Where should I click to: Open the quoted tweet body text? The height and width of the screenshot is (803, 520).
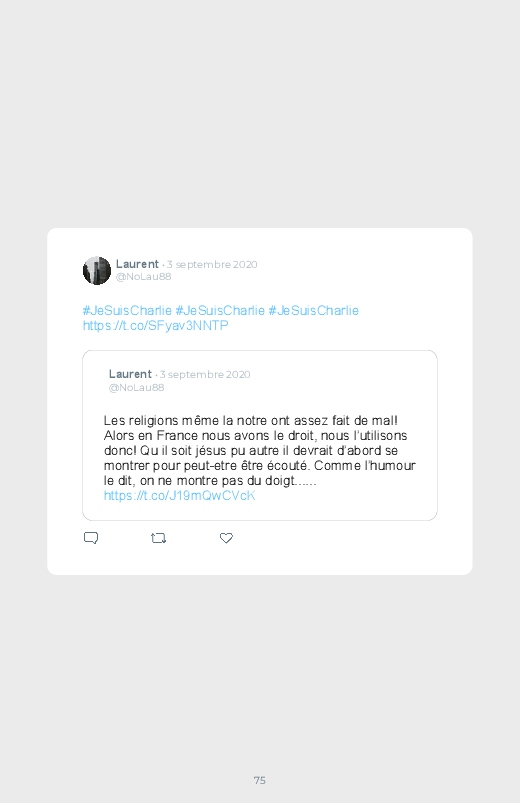(260, 451)
